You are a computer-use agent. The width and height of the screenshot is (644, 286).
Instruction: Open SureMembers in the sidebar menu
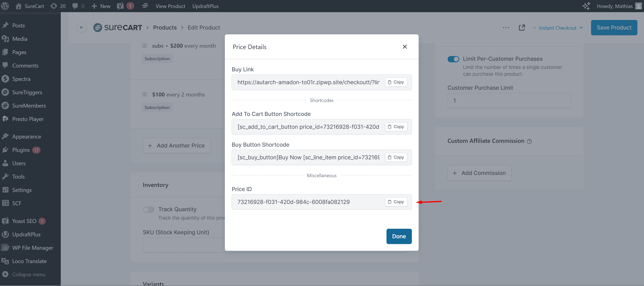(x=29, y=105)
